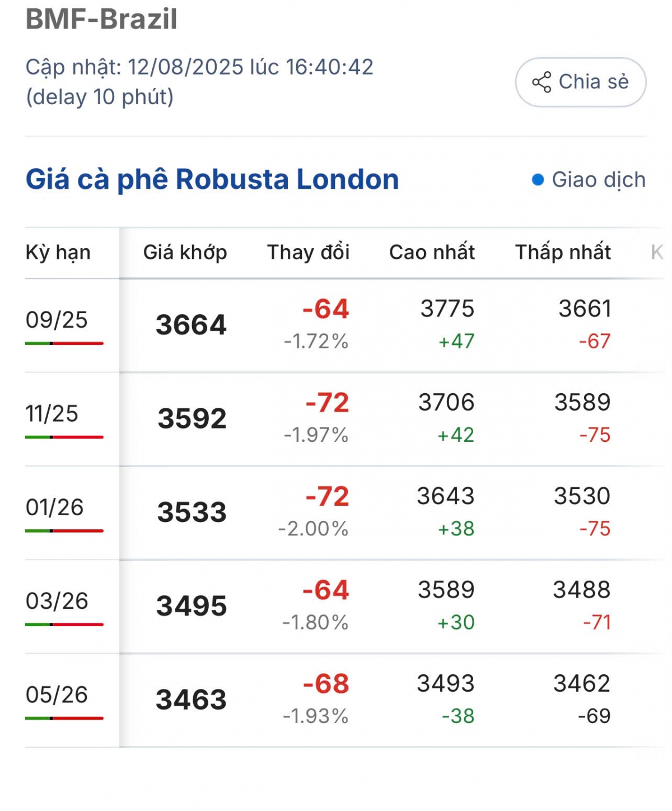672x811 pixels.
Task: Click the green-red range bar under 09/25
Action: point(64,343)
